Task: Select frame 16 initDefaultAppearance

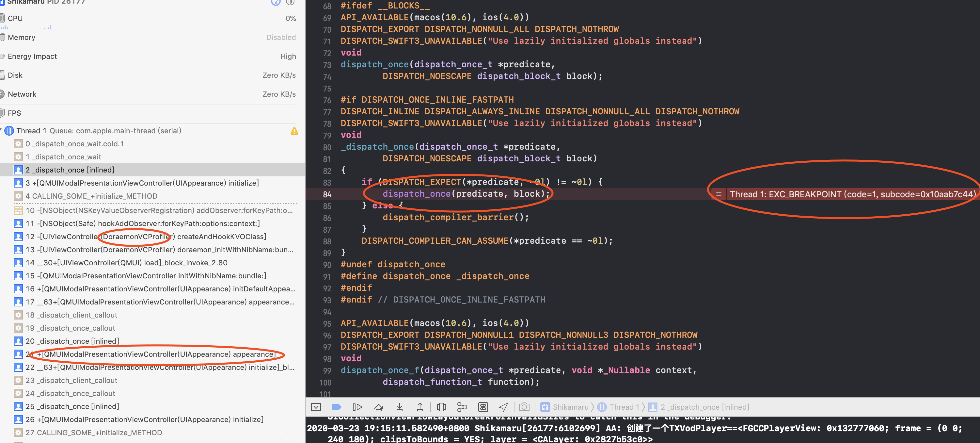Action: point(152,289)
